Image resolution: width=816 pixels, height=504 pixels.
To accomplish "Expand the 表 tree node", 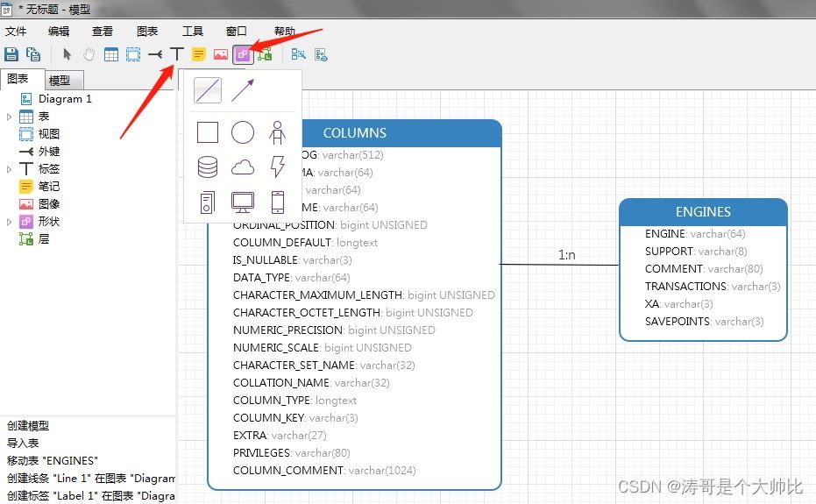I will pos(9,117).
